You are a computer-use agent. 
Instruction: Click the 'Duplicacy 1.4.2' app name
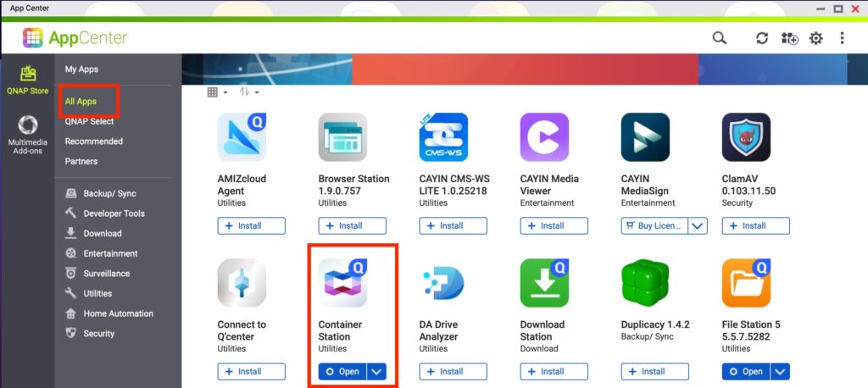(x=655, y=324)
